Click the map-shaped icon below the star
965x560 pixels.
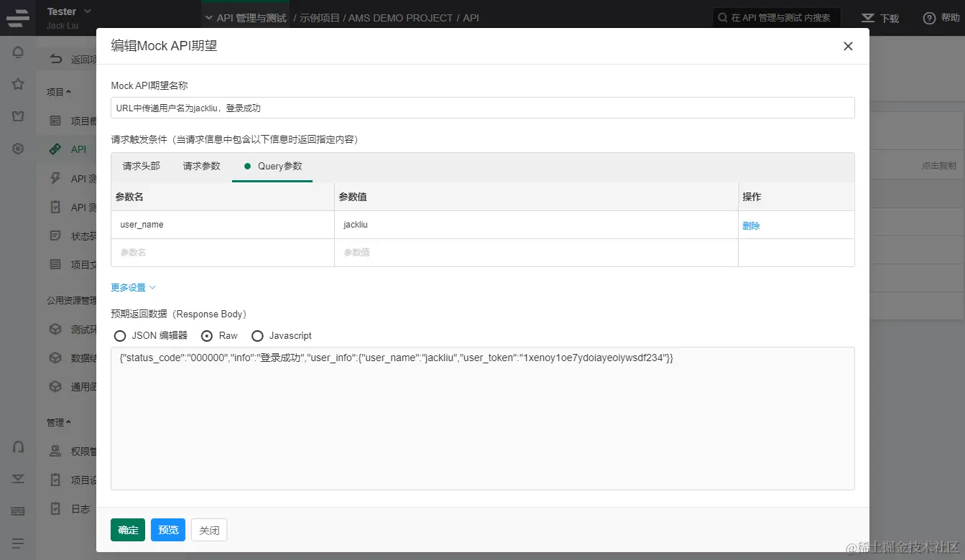[x=18, y=116]
